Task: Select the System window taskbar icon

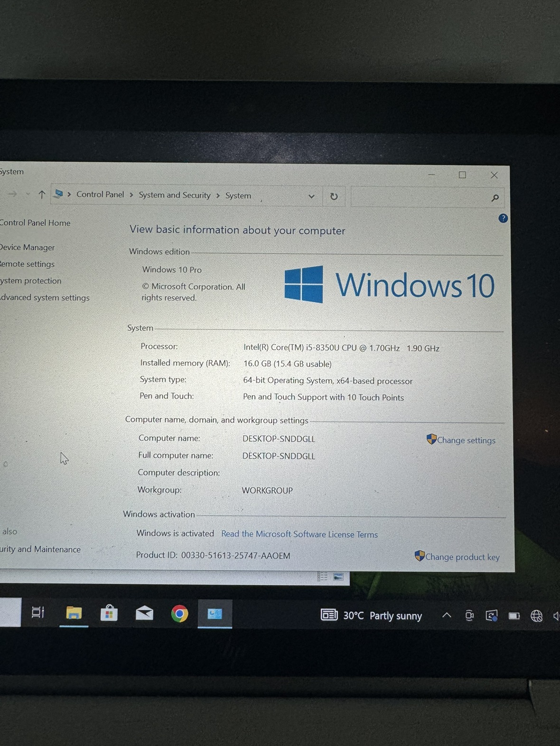Action: pos(215,614)
